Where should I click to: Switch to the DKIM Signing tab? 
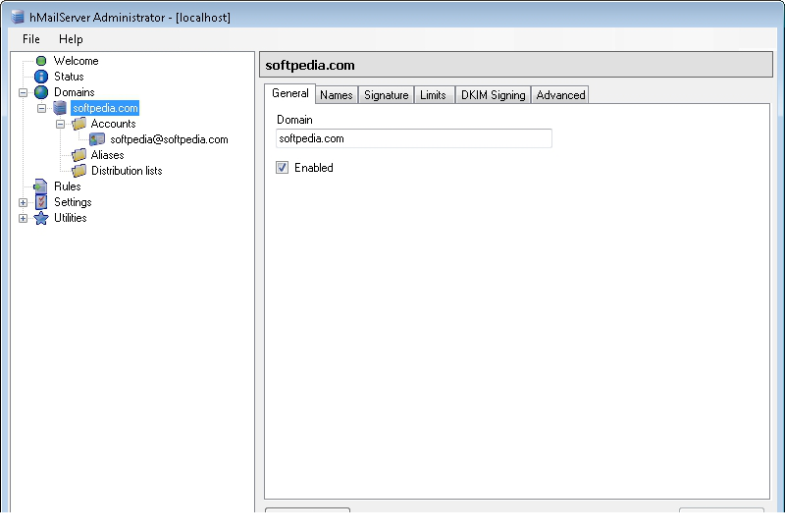tap(494, 94)
